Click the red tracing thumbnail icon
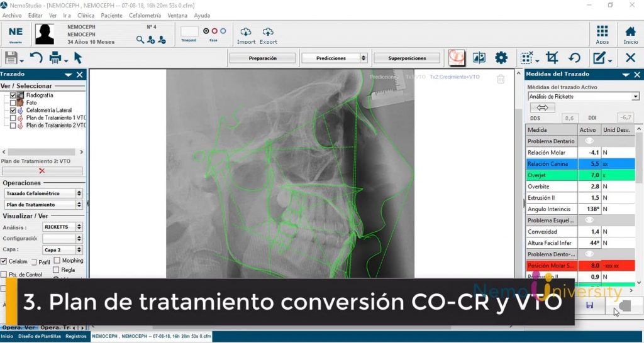This screenshot has width=644, height=343. (x=457, y=58)
